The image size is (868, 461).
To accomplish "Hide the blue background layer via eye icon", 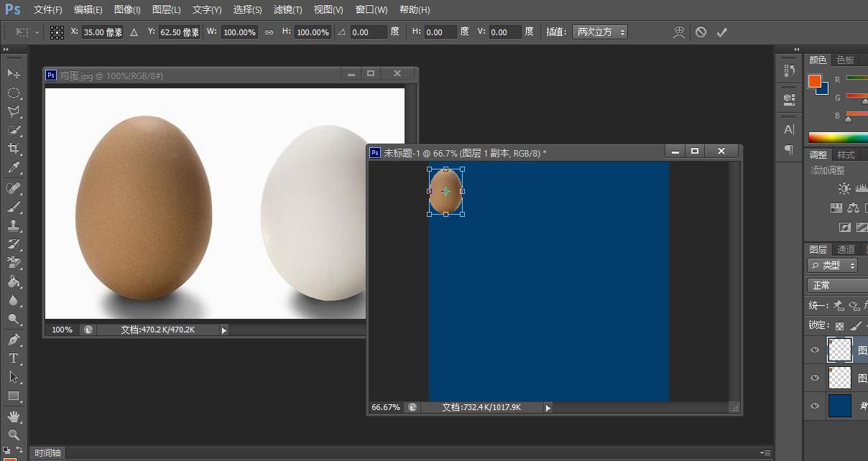I will [815, 406].
